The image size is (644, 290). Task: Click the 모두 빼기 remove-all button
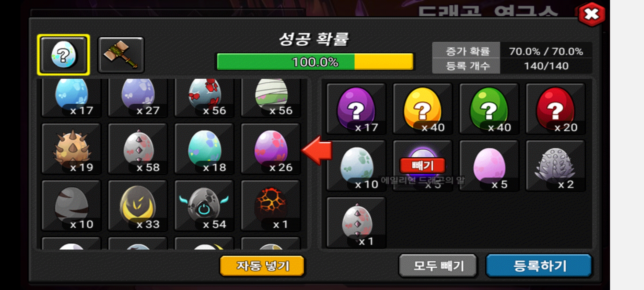coord(438,266)
